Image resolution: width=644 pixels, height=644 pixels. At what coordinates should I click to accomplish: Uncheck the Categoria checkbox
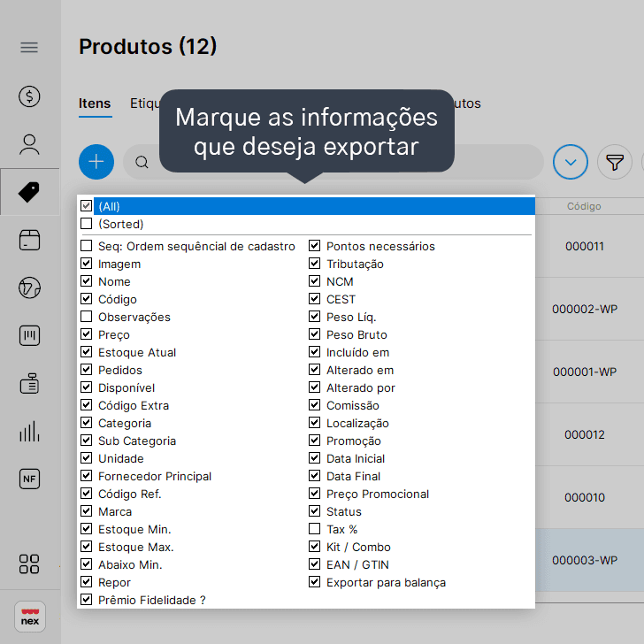pos(87,422)
